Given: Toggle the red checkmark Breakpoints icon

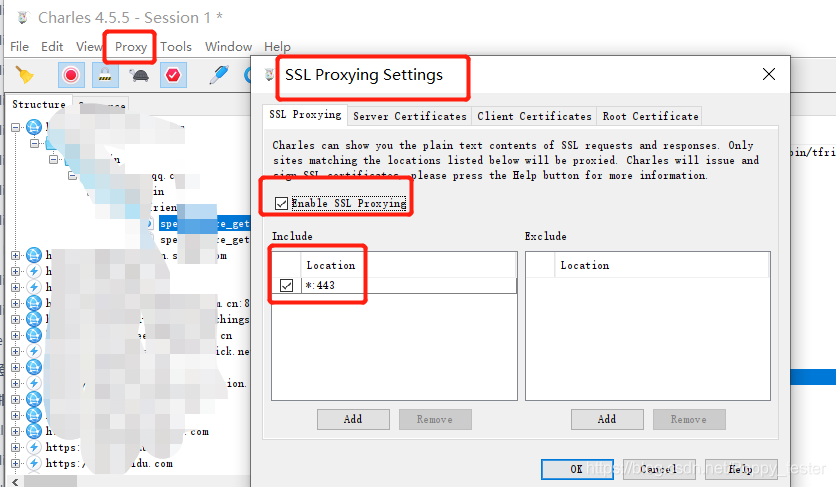Looking at the screenshot, I should pos(173,75).
